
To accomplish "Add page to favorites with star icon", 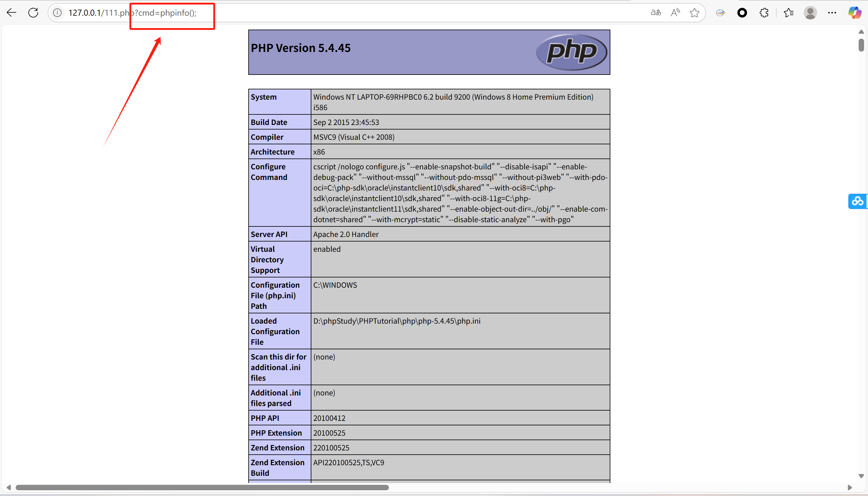I will [695, 13].
